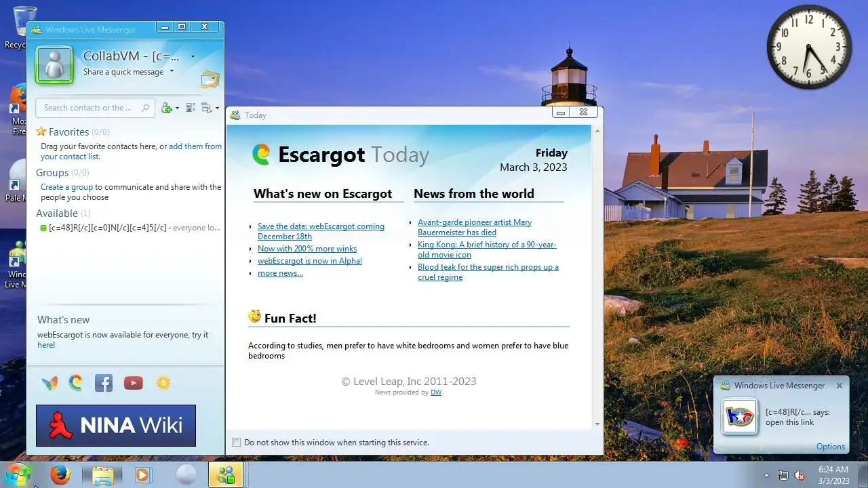Click the DW news provider link

pyautogui.click(x=436, y=392)
